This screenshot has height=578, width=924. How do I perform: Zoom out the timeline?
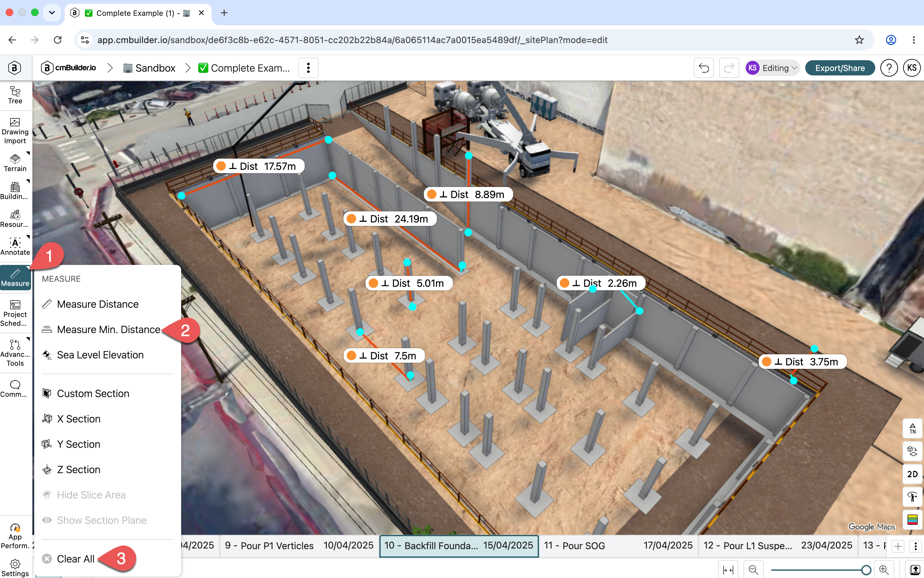coord(753,570)
